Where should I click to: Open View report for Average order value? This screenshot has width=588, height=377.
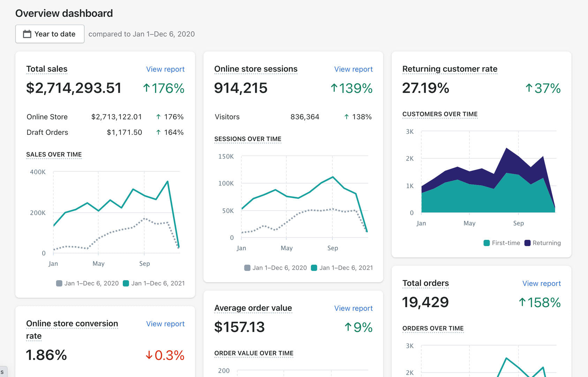[353, 308]
